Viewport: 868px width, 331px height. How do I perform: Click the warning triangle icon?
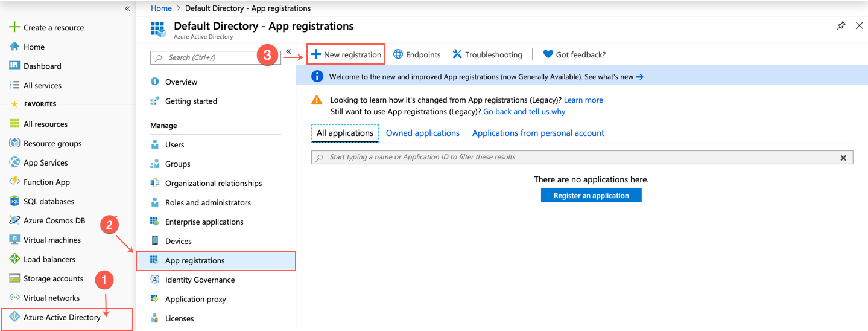tap(317, 100)
